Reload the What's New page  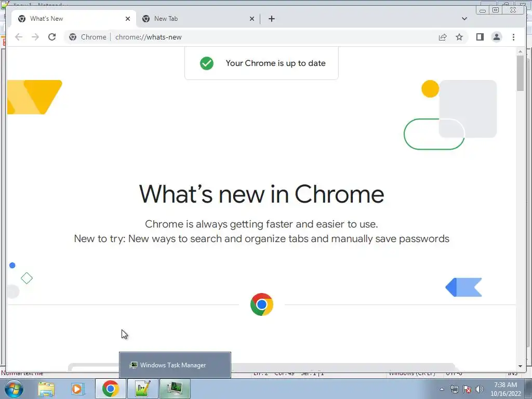[52, 37]
